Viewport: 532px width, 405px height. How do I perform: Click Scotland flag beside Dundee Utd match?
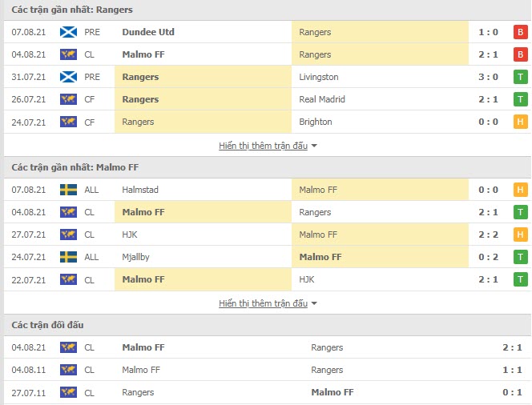[x=68, y=32]
